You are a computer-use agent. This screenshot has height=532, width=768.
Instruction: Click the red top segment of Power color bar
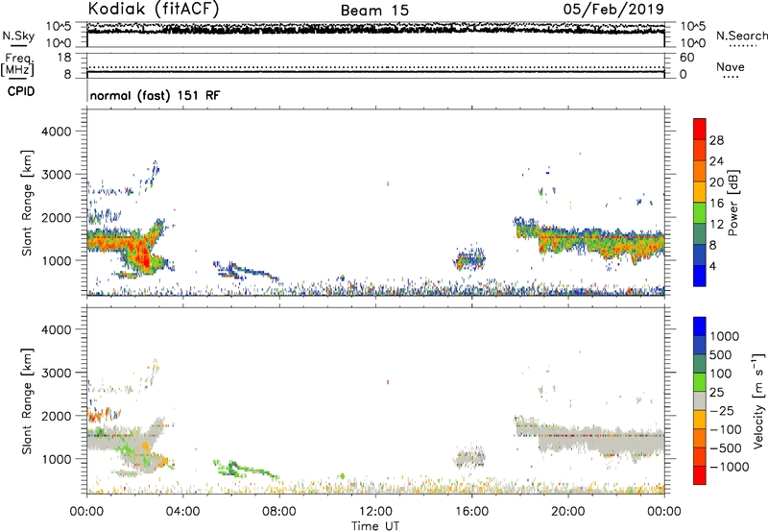tap(700, 129)
